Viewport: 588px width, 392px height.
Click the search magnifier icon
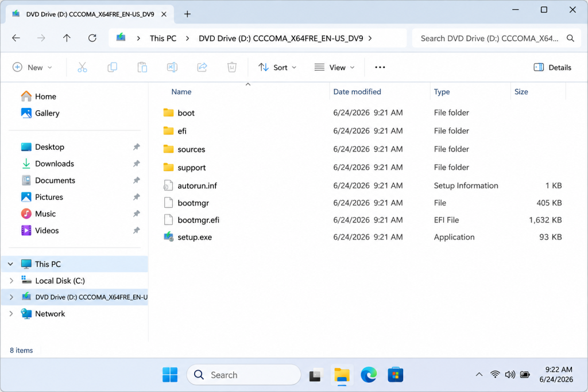click(x=570, y=38)
